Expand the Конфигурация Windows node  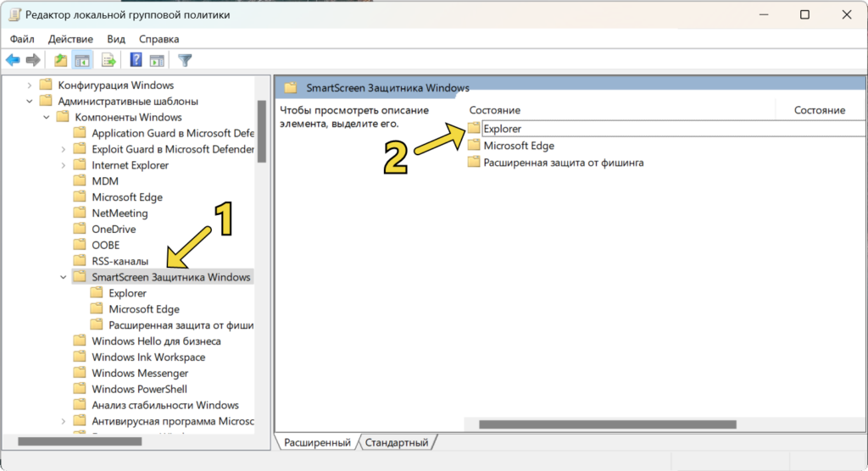[x=30, y=85]
